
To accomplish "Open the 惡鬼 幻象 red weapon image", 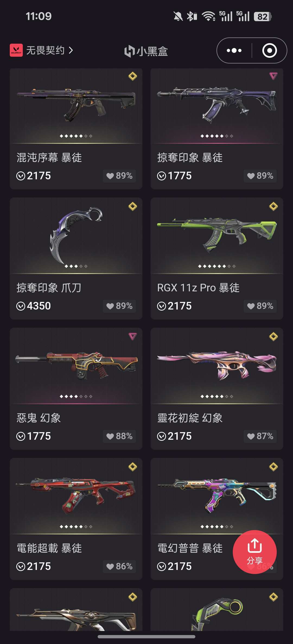I will [76, 365].
